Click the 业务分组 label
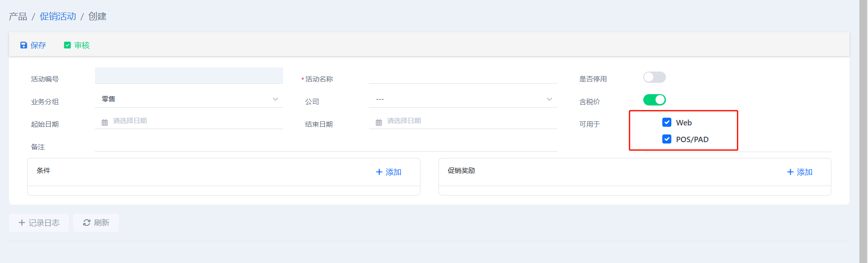Viewport: 868px width, 263px height. pos(45,101)
